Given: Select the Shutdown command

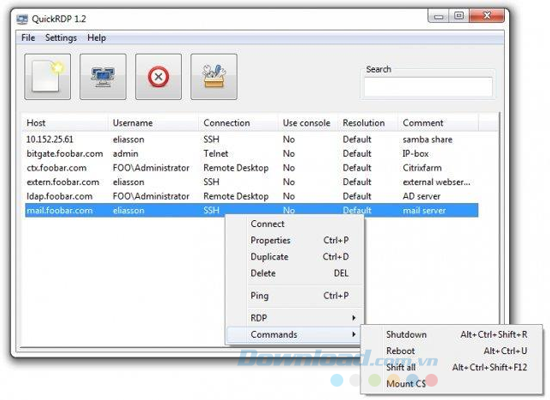Looking at the screenshot, I should [406, 334].
